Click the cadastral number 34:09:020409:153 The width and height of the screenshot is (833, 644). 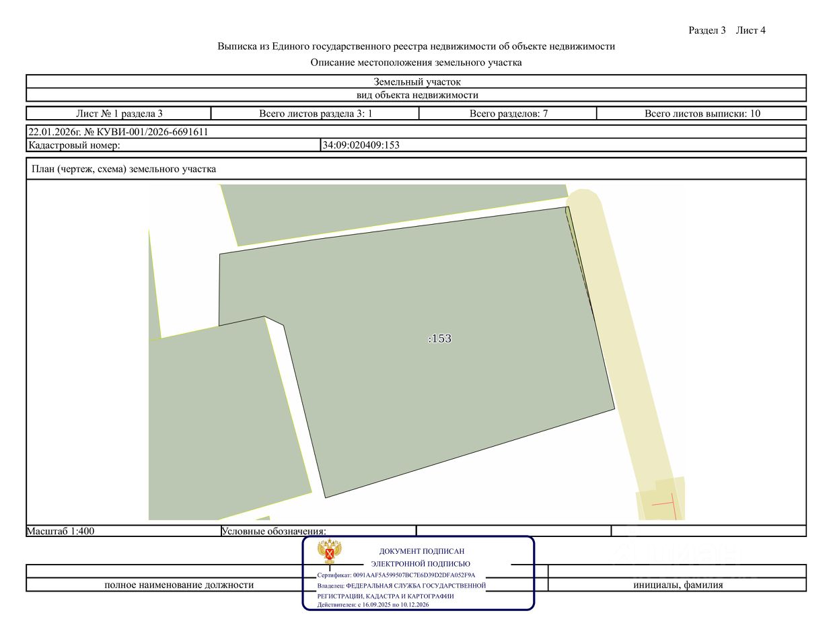click(x=361, y=145)
